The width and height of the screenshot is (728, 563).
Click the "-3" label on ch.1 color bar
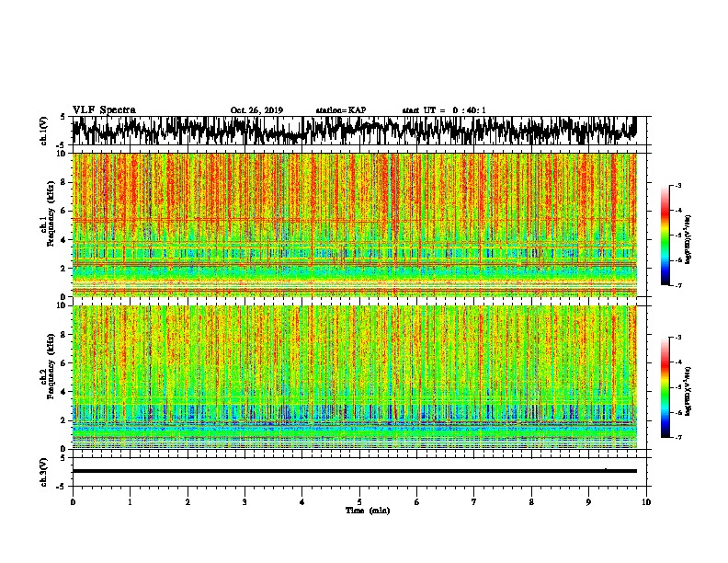678,185
